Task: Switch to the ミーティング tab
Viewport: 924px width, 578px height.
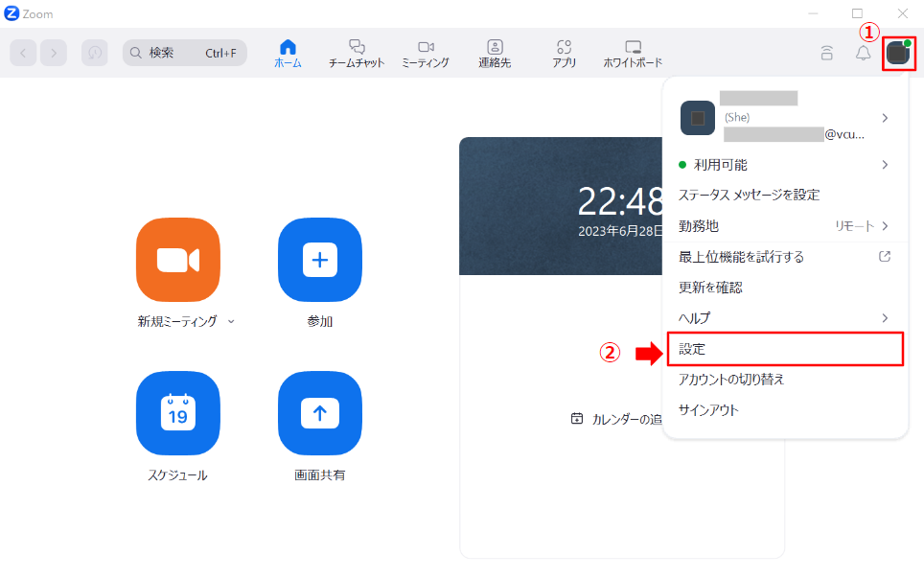Action: [426, 53]
